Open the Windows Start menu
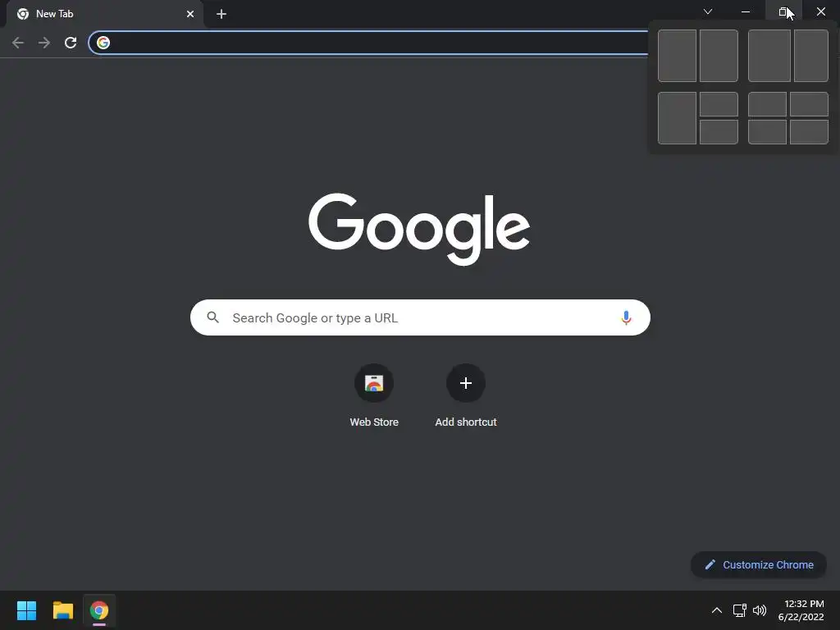The height and width of the screenshot is (630, 840). [x=27, y=610]
